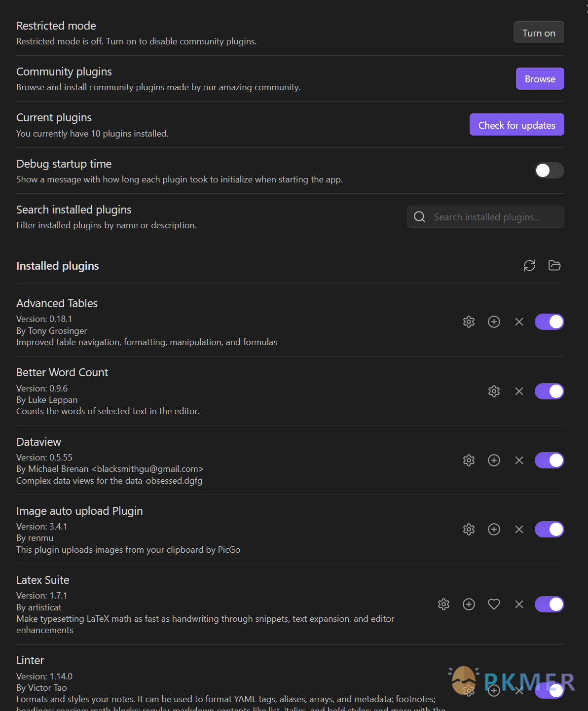Click the Latex Suite donate heart icon
Screen dimensions: 588x711
[494, 604]
